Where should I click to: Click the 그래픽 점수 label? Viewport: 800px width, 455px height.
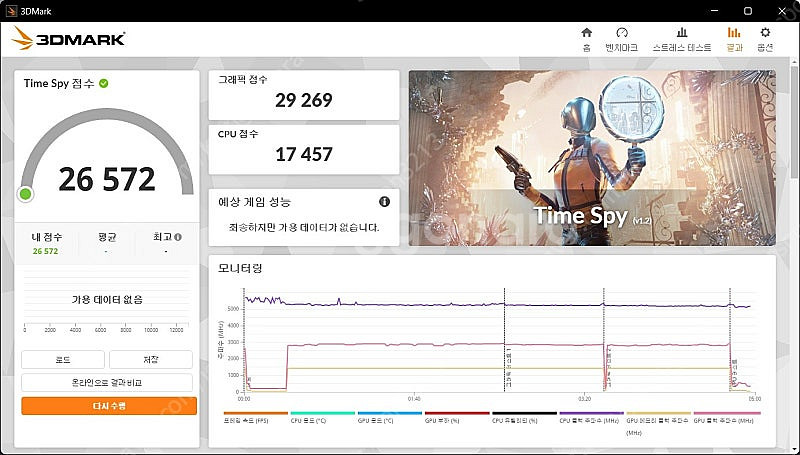tap(242, 80)
